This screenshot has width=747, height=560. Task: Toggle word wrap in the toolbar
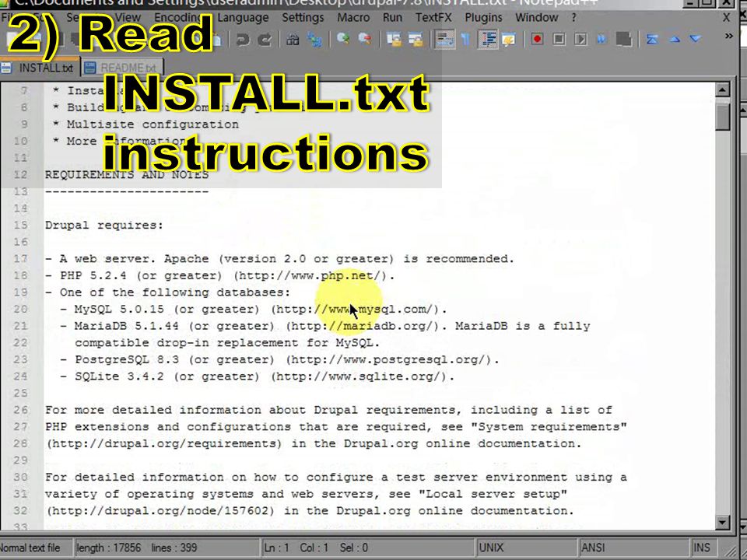tap(444, 40)
